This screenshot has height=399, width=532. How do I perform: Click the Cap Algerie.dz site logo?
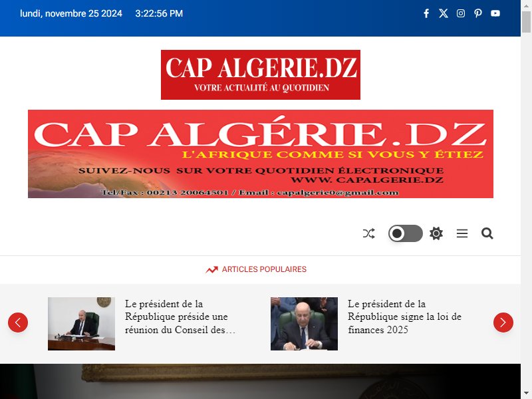click(261, 74)
